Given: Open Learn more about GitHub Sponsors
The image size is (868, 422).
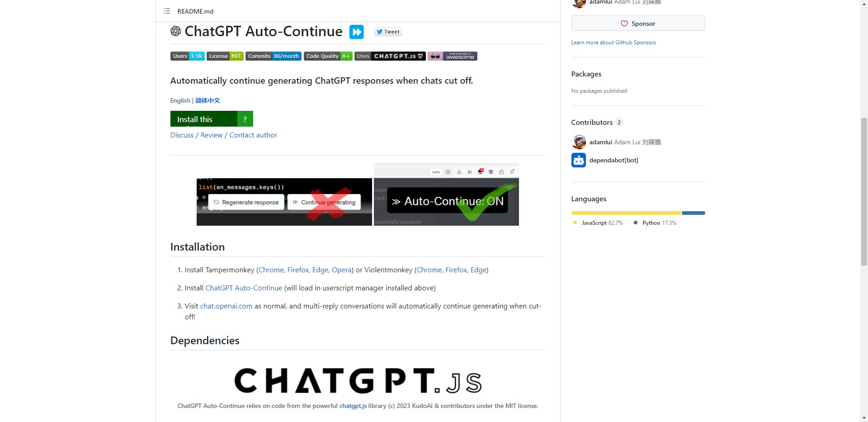Looking at the screenshot, I should (x=613, y=43).
